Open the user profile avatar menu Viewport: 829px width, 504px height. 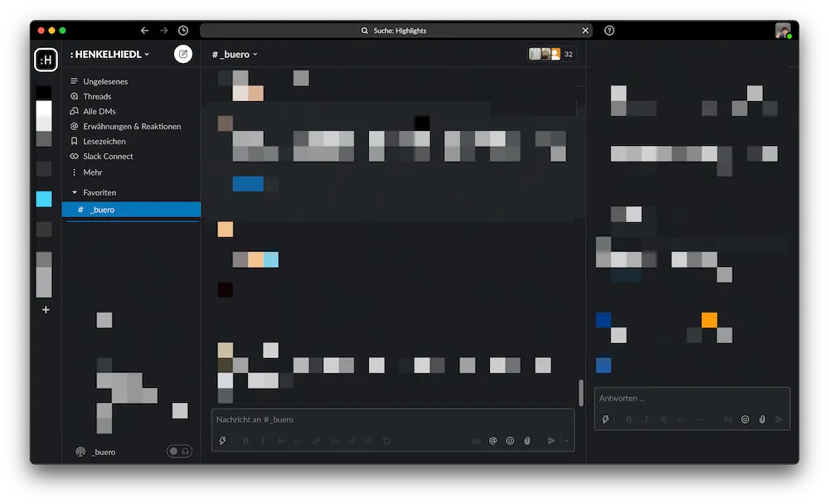pos(783,31)
